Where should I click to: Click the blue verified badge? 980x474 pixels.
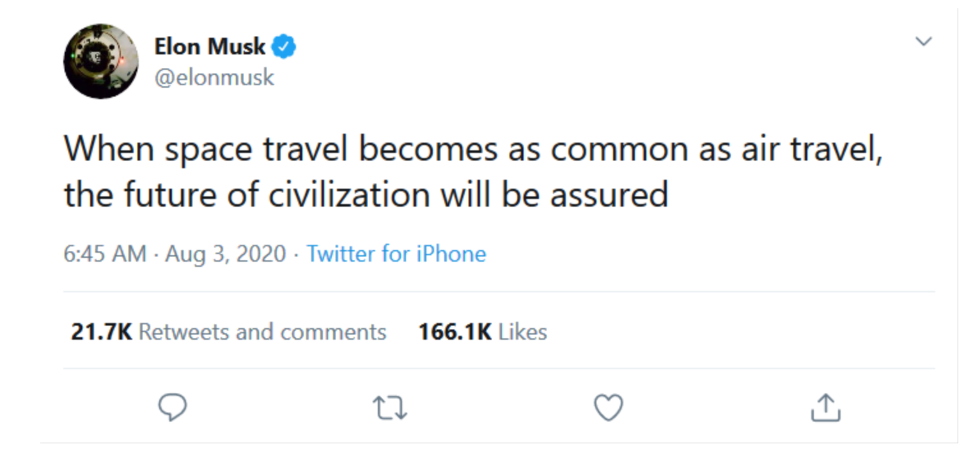[284, 47]
